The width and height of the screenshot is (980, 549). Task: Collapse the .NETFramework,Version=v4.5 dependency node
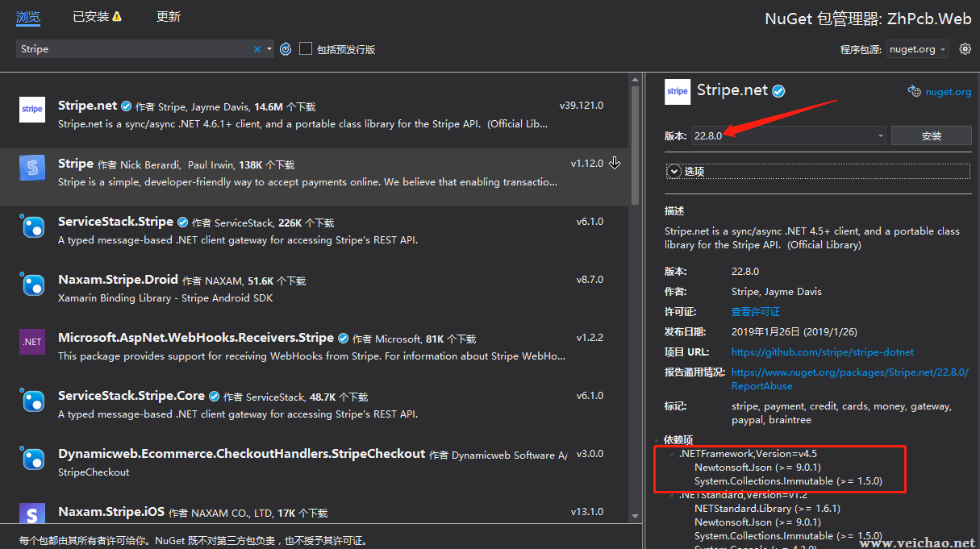(673, 454)
